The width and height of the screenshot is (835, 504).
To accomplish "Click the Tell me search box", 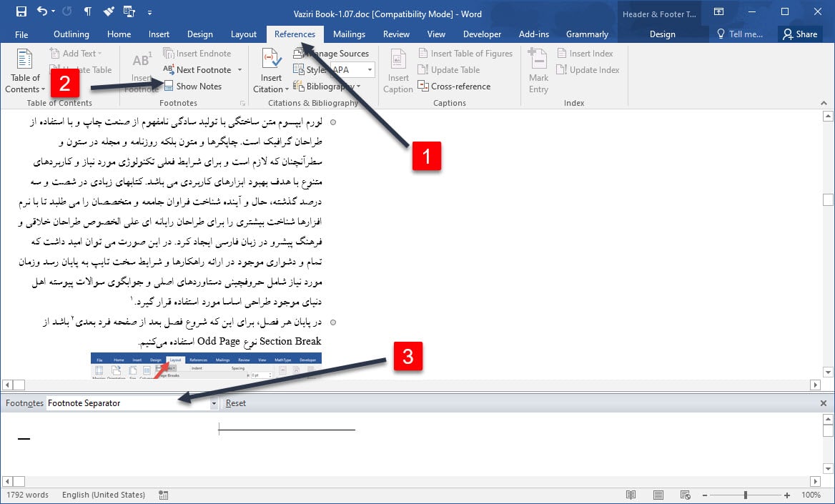I will click(740, 34).
